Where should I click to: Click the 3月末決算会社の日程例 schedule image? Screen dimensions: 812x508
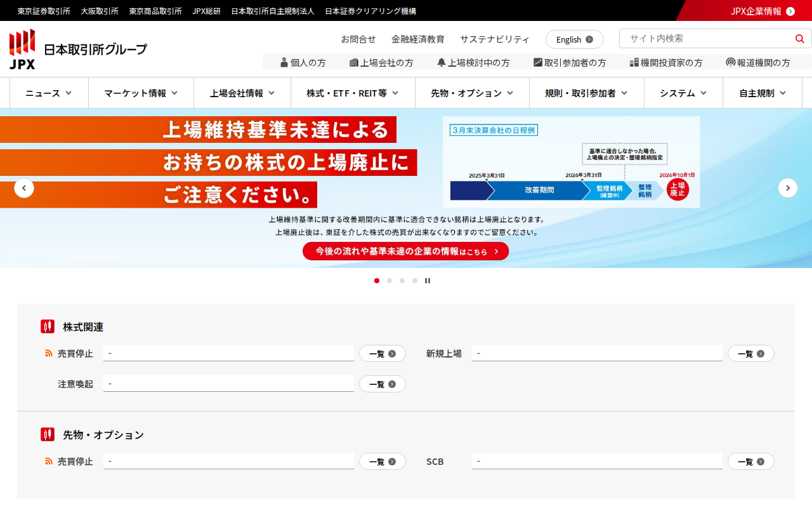tap(572, 162)
